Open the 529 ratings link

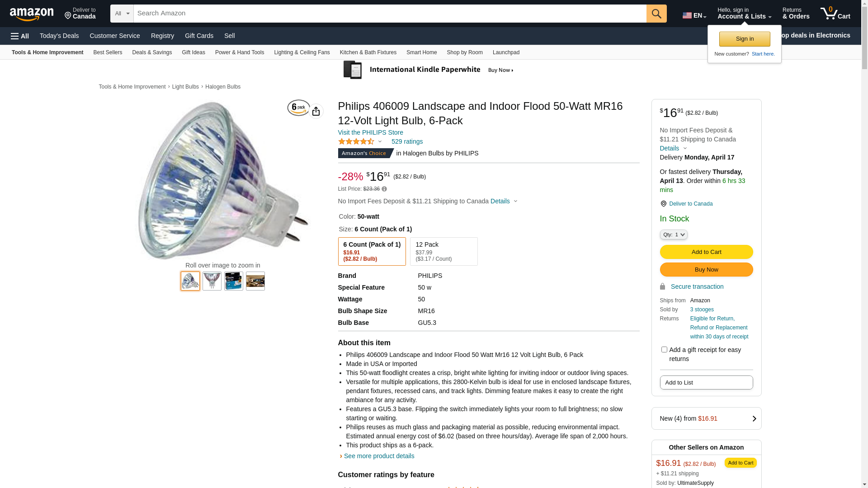click(407, 142)
